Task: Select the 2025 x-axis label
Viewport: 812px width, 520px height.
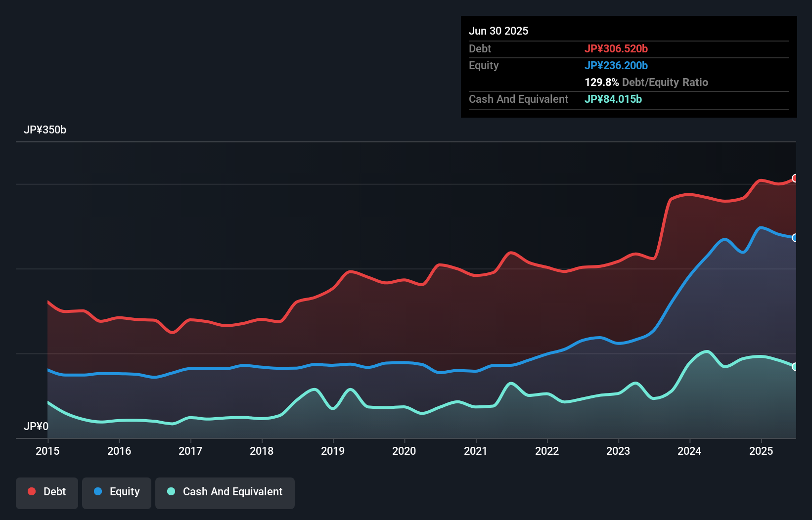Action: [x=761, y=451]
